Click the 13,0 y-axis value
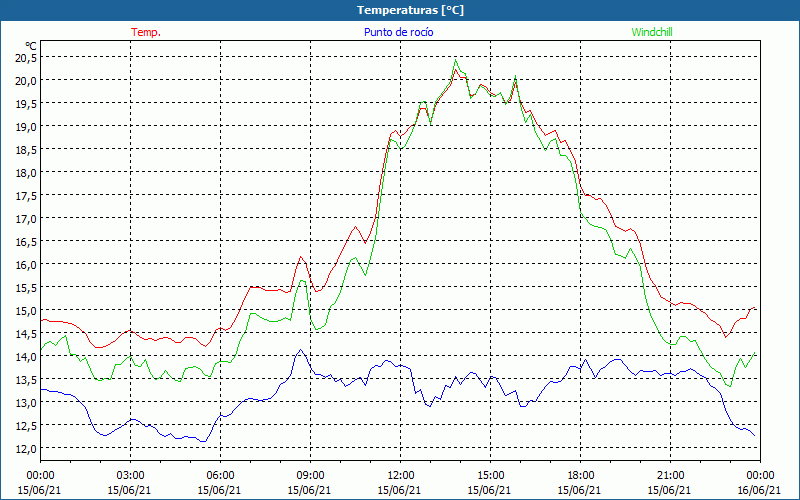800x500 pixels. click(x=26, y=403)
